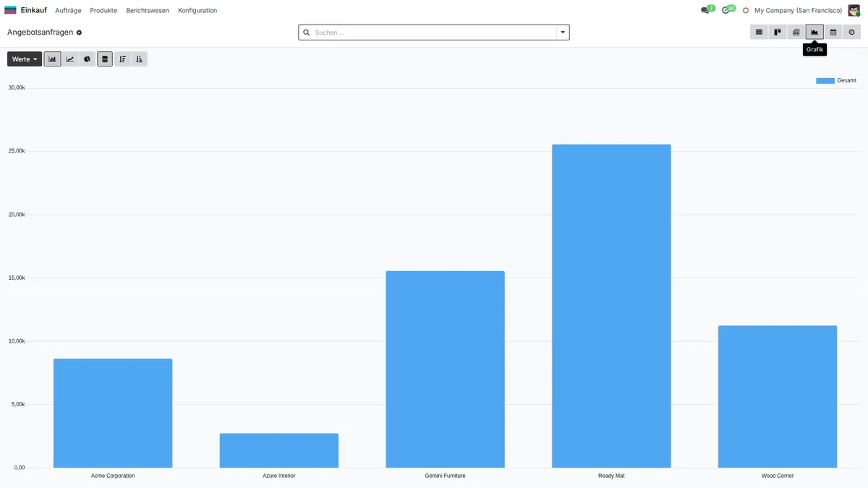Click the Gemini Furniture axis label
Screen dimensions: 868x488
(x=445, y=476)
